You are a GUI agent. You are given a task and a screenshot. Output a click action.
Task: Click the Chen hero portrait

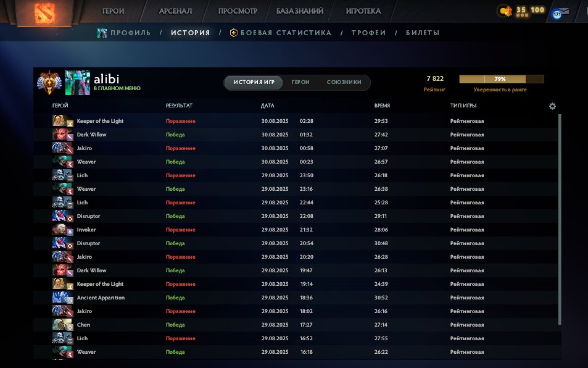[59, 325]
